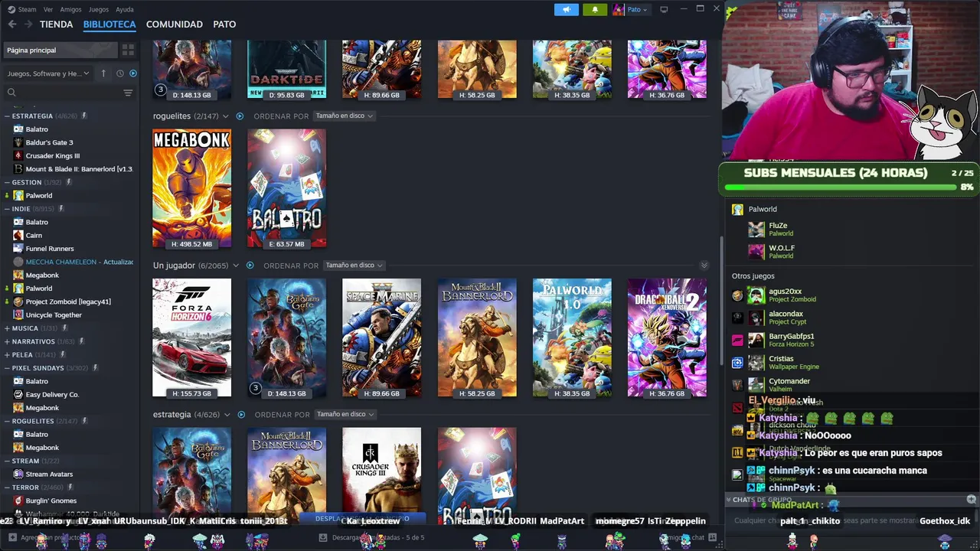Image resolution: width=980 pixels, height=551 pixels.
Task: Click the Página principal button
Action: (x=60, y=50)
